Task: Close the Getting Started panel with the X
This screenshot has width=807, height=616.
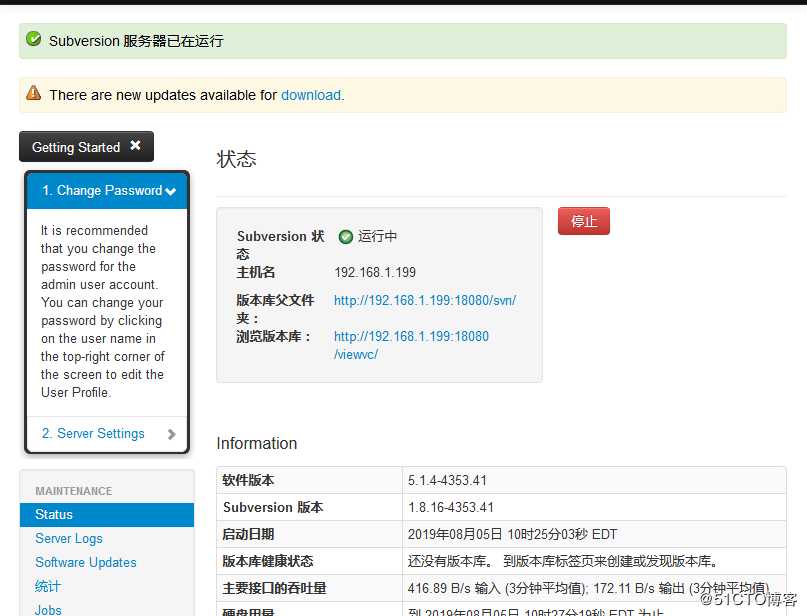Action: coord(135,146)
